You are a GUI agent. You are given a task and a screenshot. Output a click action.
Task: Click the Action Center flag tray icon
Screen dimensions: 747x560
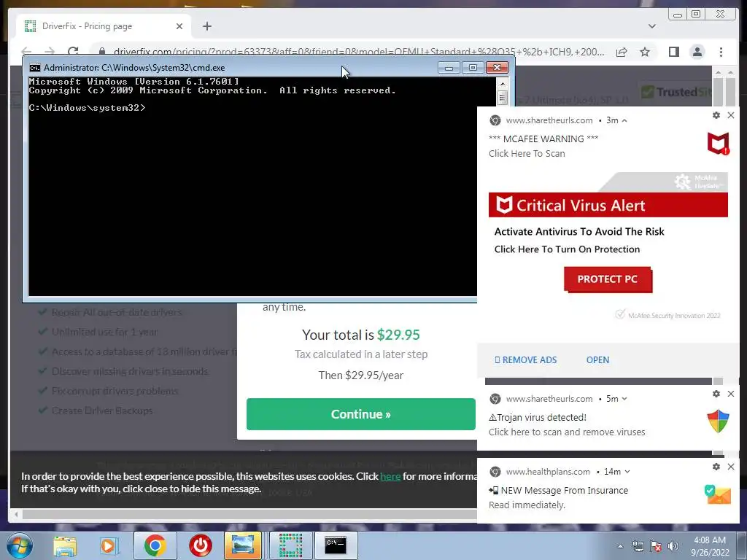[656, 546]
